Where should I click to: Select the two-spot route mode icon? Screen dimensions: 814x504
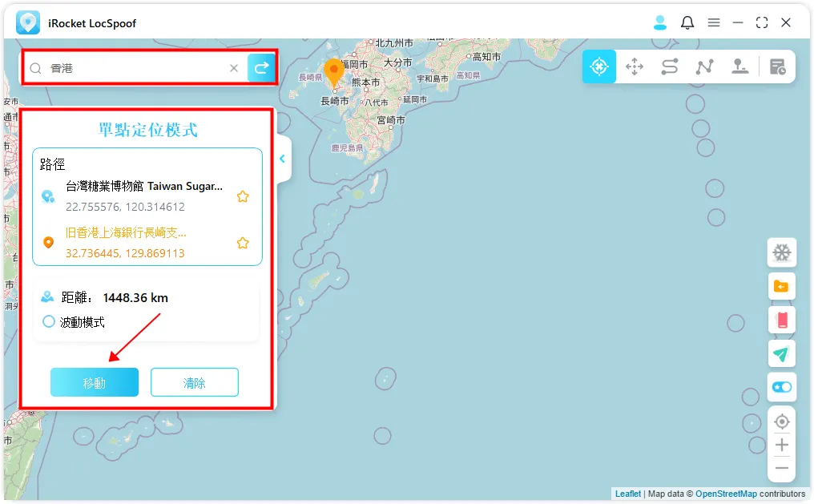point(670,67)
